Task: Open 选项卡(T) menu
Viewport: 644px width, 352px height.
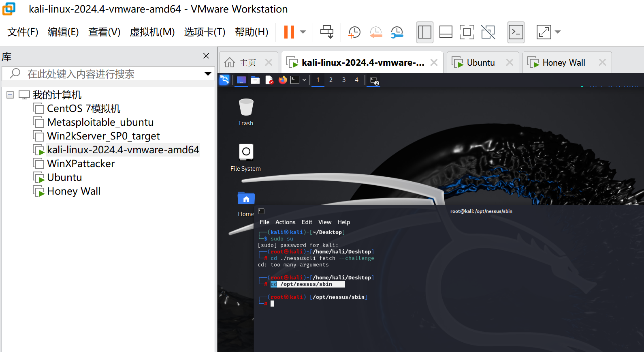Action: (205, 32)
